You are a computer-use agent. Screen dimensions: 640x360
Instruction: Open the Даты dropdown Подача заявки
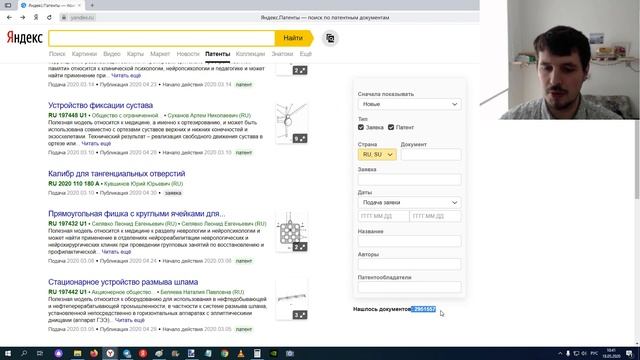point(409,202)
